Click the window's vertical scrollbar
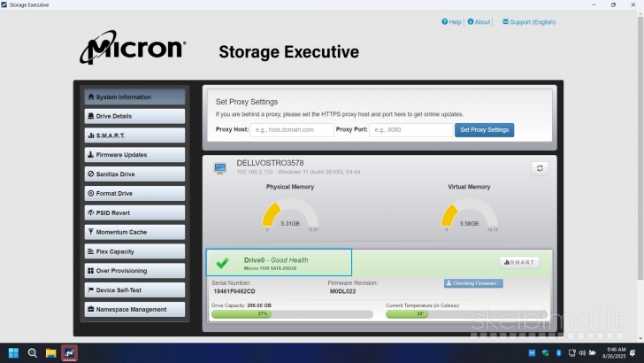Image resolution: width=644 pixels, height=363 pixels. tap(640, 148)
